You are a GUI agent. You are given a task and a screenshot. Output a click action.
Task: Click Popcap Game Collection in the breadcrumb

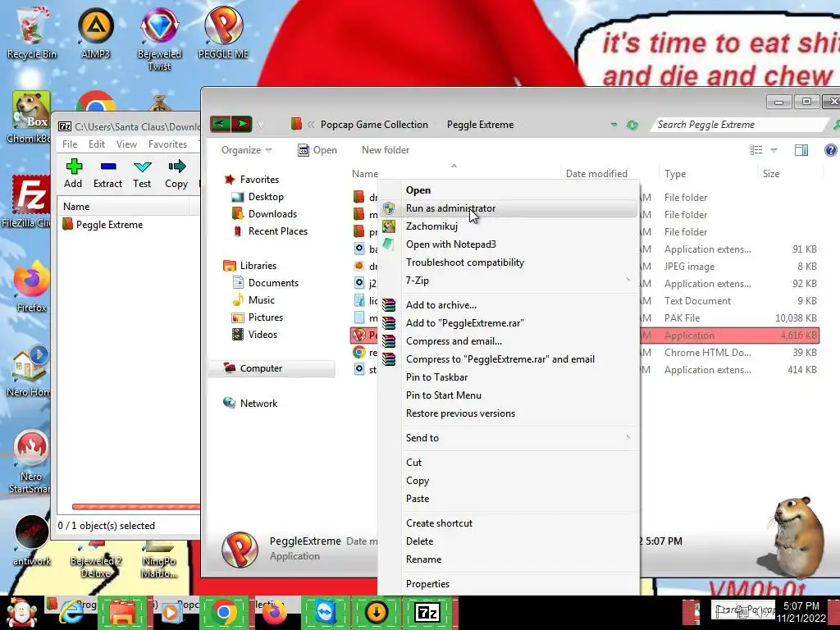tap(374, 125)
